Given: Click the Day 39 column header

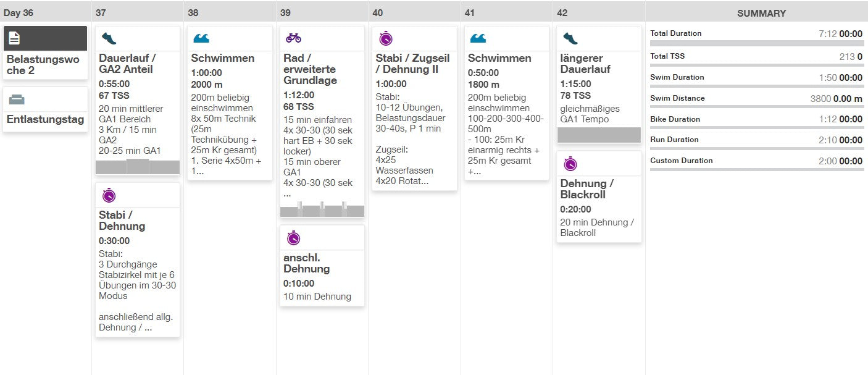Looking at the screenshot, I should pos(284,12).
